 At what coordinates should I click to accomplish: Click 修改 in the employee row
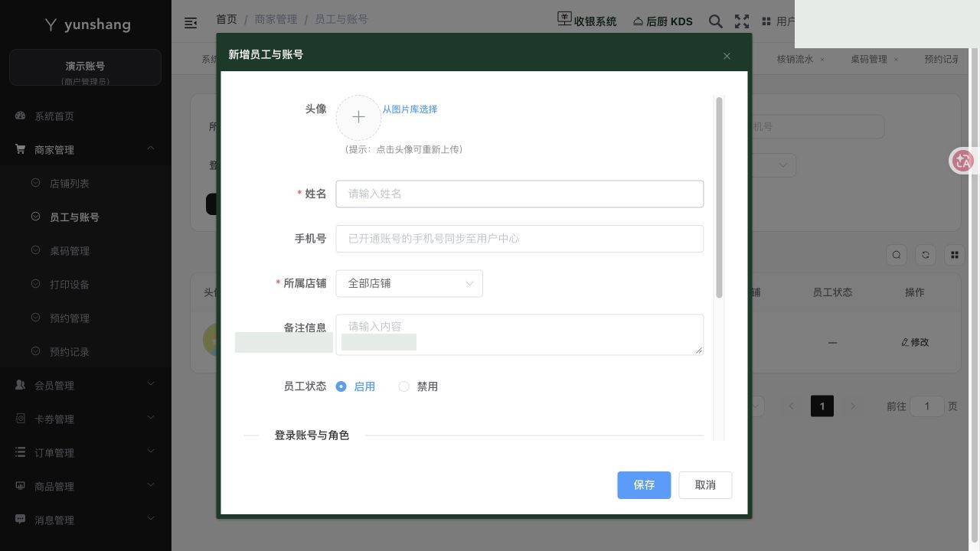(915, 342)
